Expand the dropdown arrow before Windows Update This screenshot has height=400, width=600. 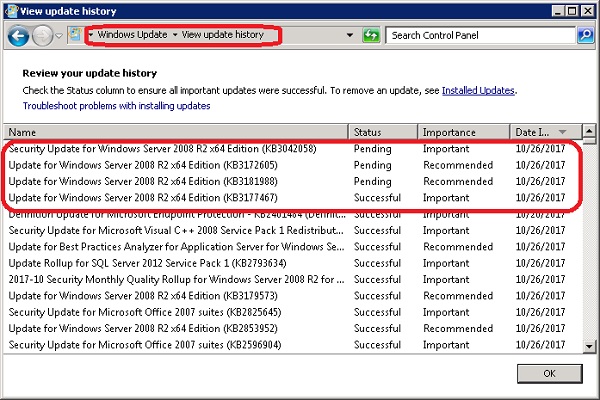tap(91, 35)
